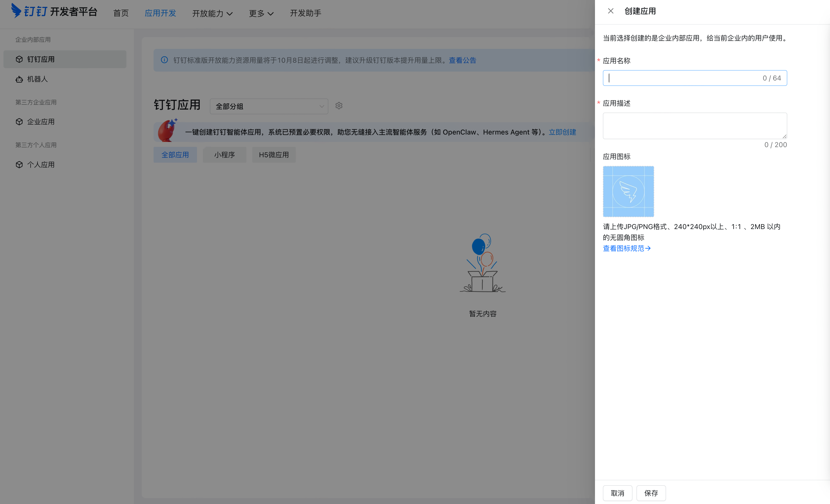Click the 保存 button
Image resolution: width=830 pixels, height=504 pixels.
pos(651,493)
